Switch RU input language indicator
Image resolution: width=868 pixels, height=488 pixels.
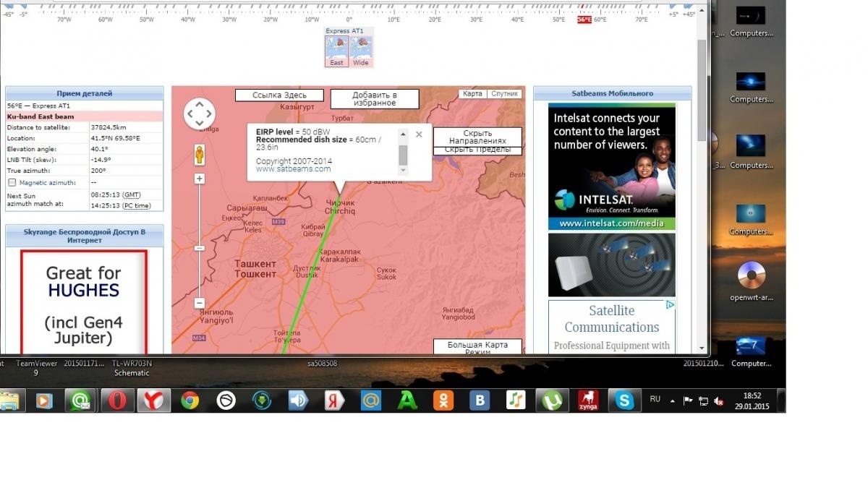(655, 399)
